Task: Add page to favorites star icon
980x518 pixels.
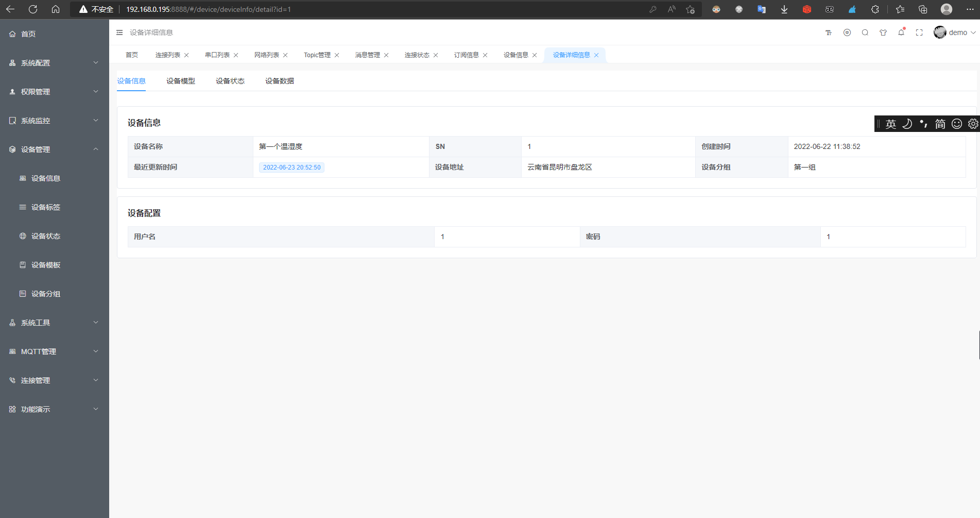Action: [691, 9]
